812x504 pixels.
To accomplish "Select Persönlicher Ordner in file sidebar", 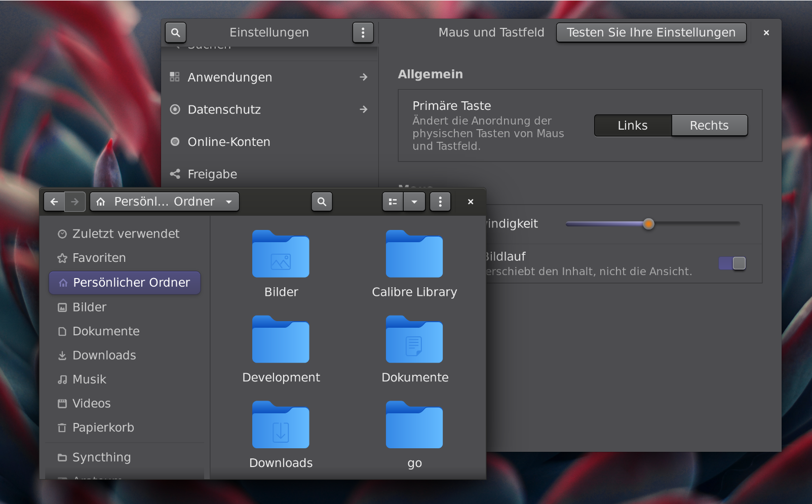I will pyautogui.click(x=125, y=283).
